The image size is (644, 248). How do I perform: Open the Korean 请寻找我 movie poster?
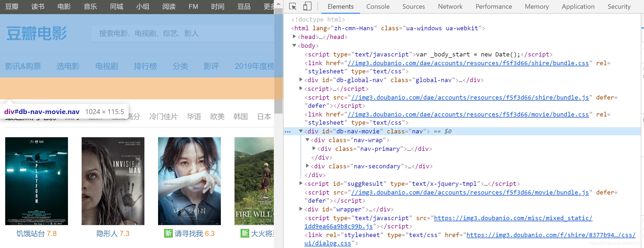189,181
